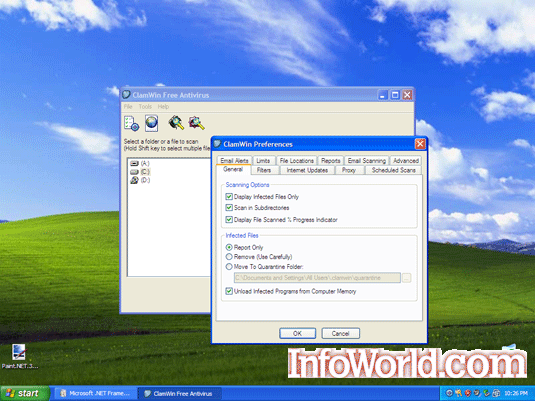Click quarantine folder browse (...) button
The image size is (535, 401).
(406, 278)
